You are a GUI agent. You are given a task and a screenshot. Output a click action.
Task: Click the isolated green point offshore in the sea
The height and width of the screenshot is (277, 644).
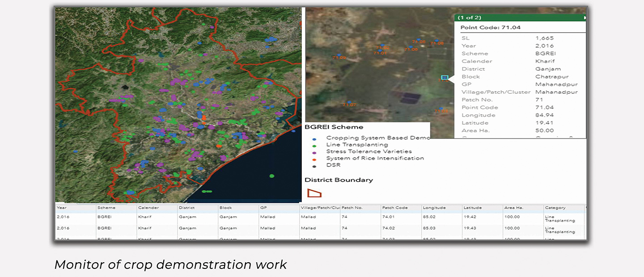[x=272, y=176]
